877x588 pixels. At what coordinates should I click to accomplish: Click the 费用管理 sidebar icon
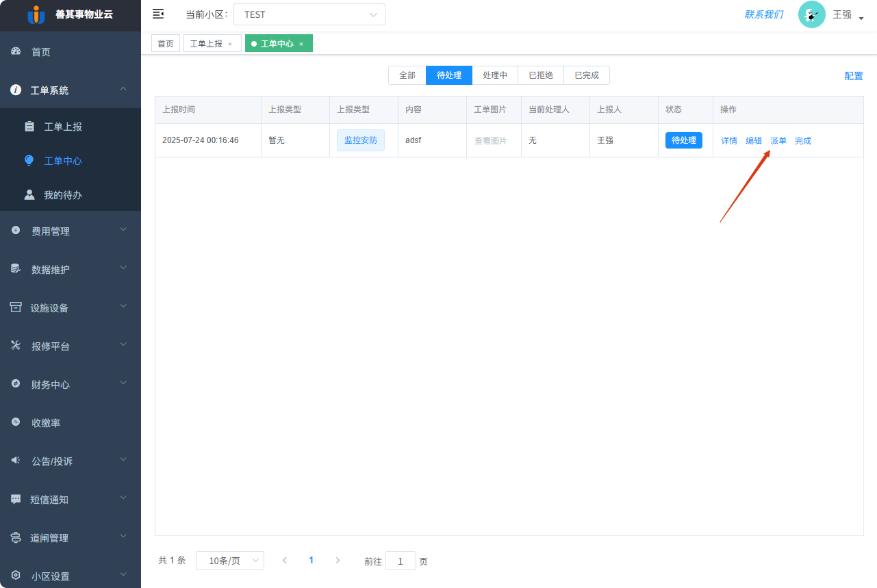(x=15, y=231)
